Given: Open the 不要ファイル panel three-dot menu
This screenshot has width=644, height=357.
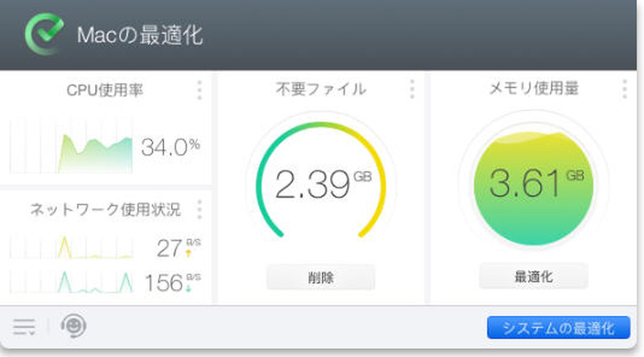Looking at the screenshot, I should [412, 89].
